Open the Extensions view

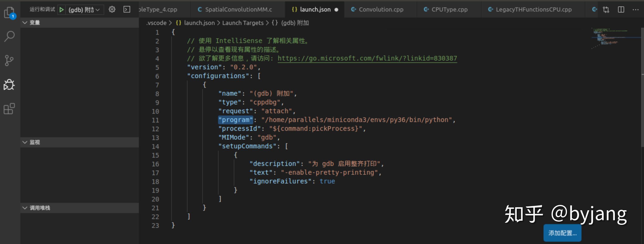[9, 109]
